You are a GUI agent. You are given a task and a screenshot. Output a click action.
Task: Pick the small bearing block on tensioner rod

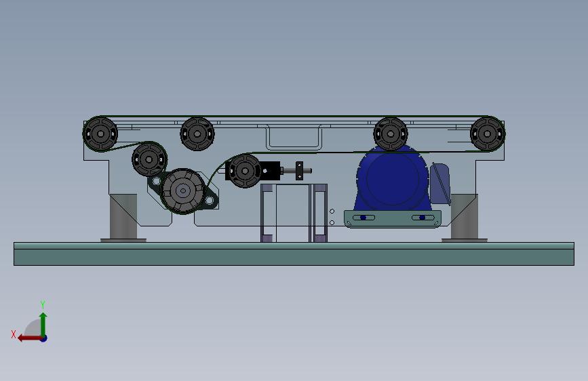coord(299,171)
